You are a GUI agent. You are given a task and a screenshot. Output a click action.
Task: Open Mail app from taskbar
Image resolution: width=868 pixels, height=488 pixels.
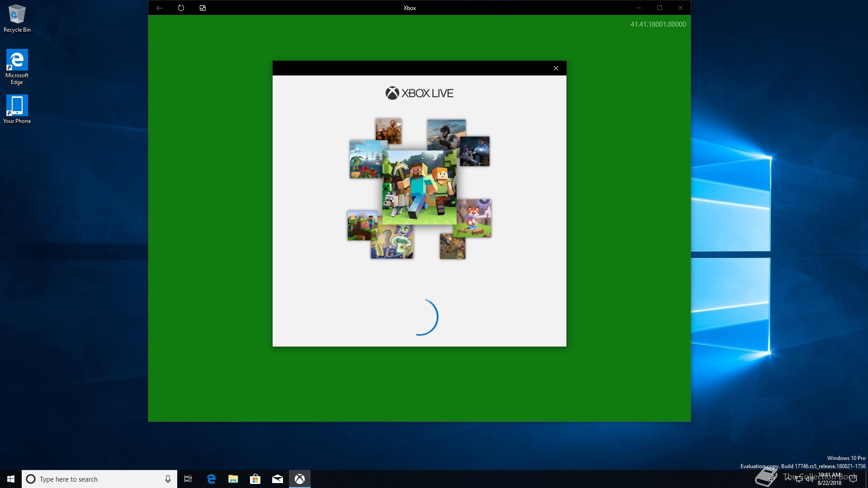pos(278,479)
